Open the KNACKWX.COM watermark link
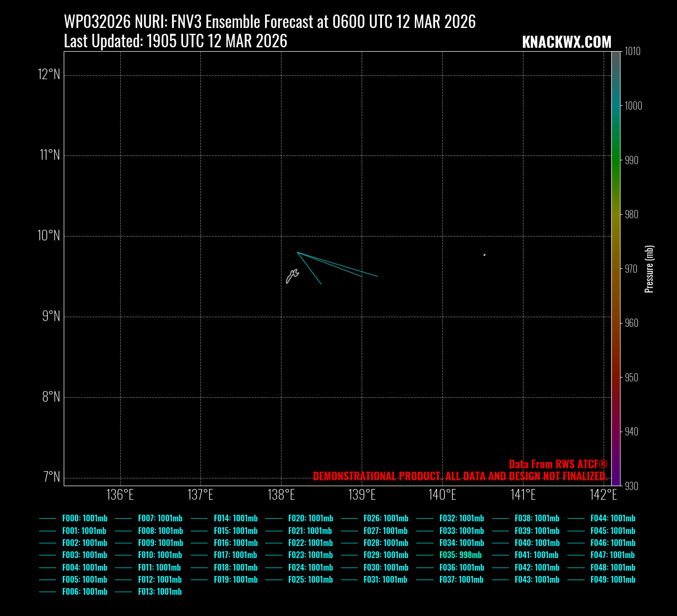The height and width of the screenshot is (616, 677). tap(566, 42)
